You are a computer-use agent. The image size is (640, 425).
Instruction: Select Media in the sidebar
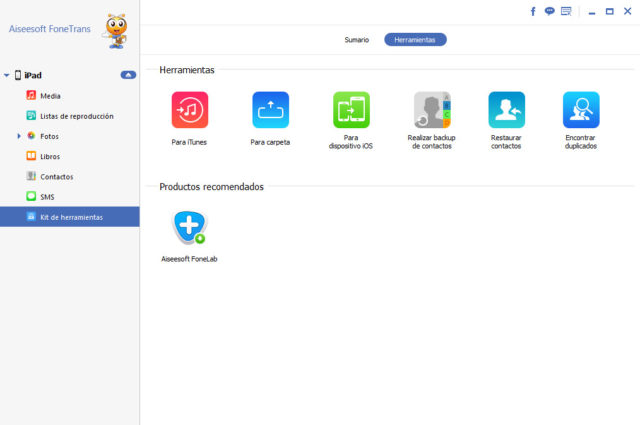[70, 96]
